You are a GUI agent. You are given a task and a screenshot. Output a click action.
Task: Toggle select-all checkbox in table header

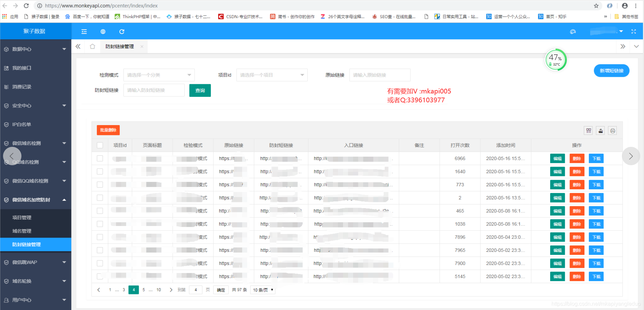(100, 145)
